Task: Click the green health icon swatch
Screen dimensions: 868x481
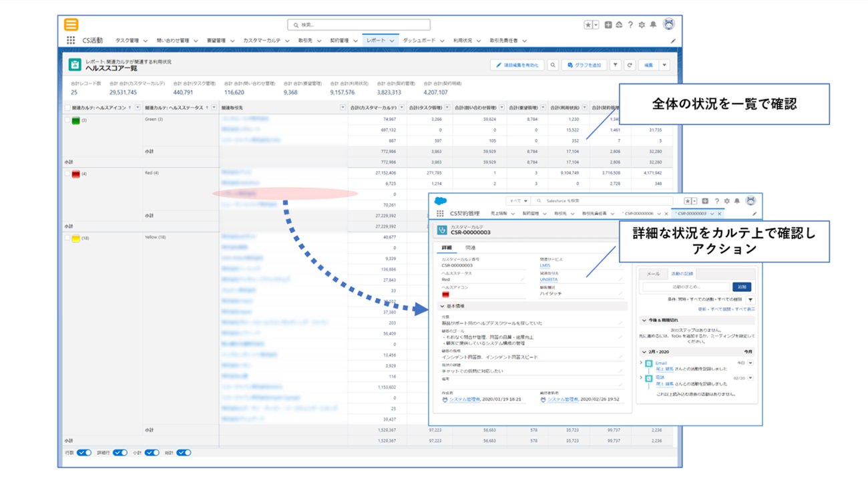Action: pos(75,120)
